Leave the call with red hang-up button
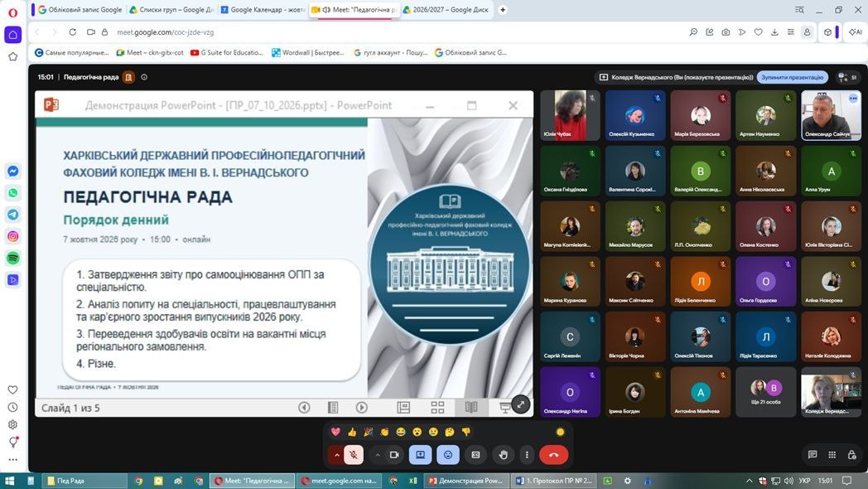The image size is (868, 489). 553,455
